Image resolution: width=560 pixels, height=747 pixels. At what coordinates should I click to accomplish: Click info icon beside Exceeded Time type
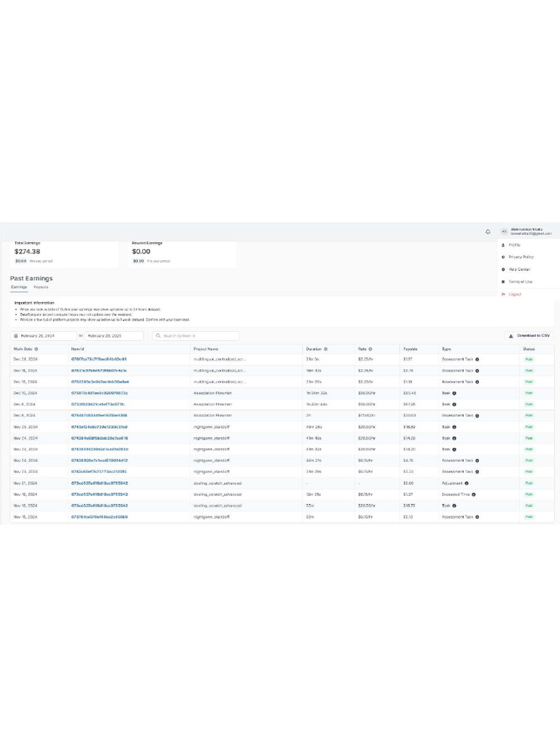474,494
